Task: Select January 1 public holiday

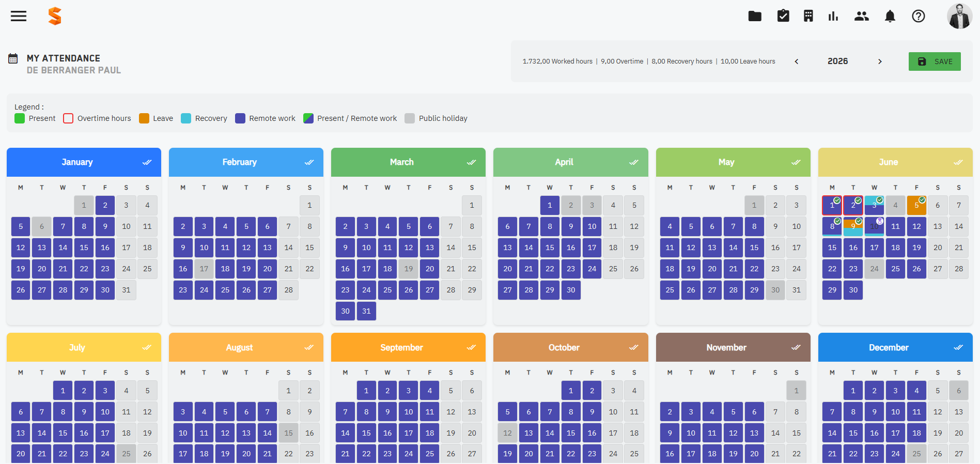Action: 84,206
